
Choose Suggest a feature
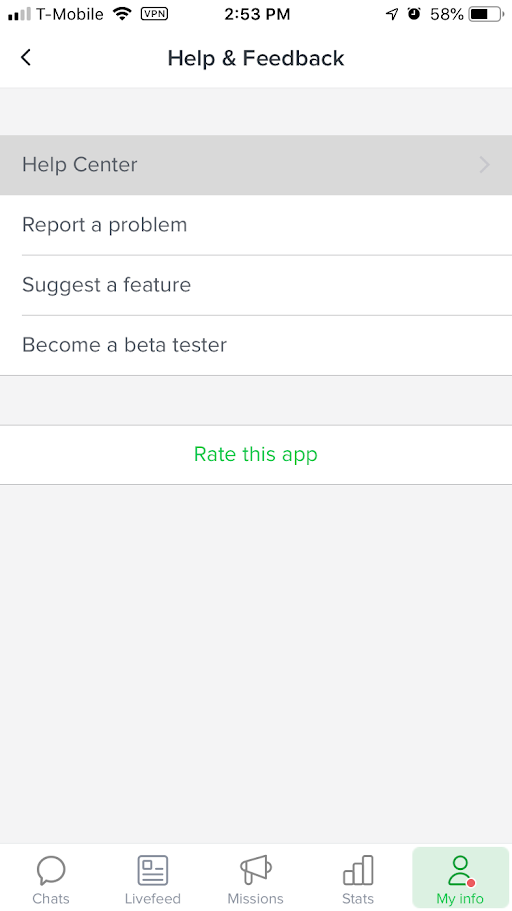click(x=256, y=285)
